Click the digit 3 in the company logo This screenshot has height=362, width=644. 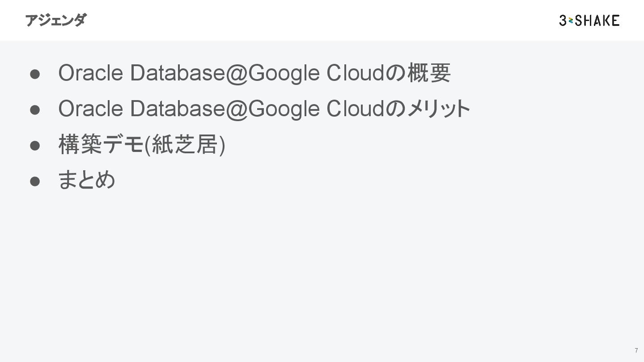[563, 20]
